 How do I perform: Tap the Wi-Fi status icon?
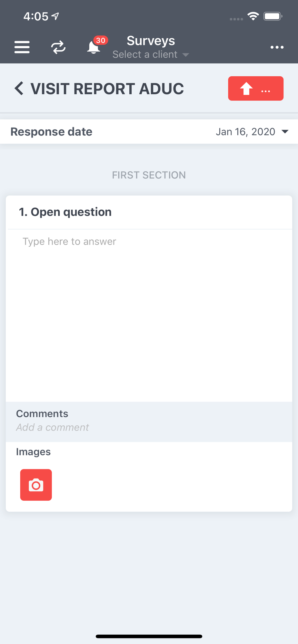pos(253,16)
